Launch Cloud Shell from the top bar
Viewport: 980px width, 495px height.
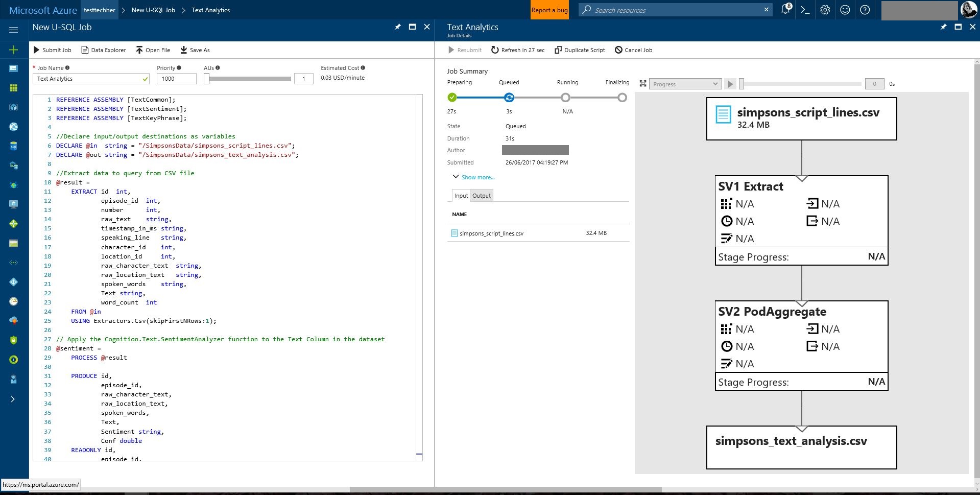(x=805, y=10)
